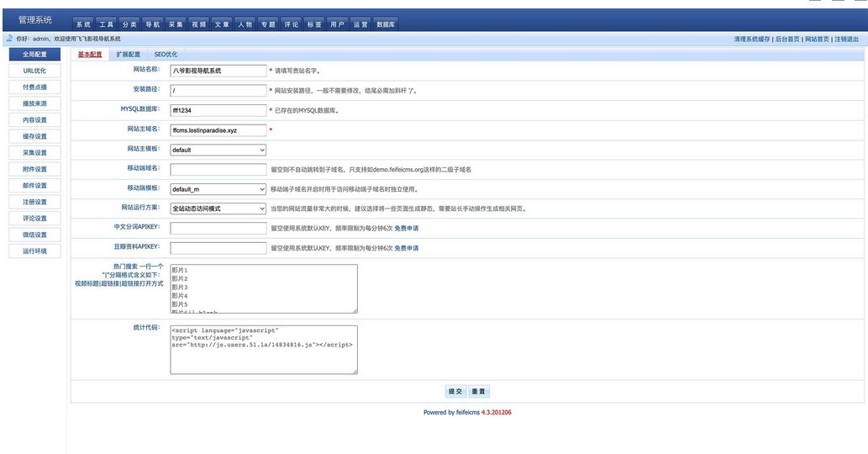This screenshot has width=868, height=454.
Task: Select 缓存设置 in the sidebar
Action: tap(35, 136)
